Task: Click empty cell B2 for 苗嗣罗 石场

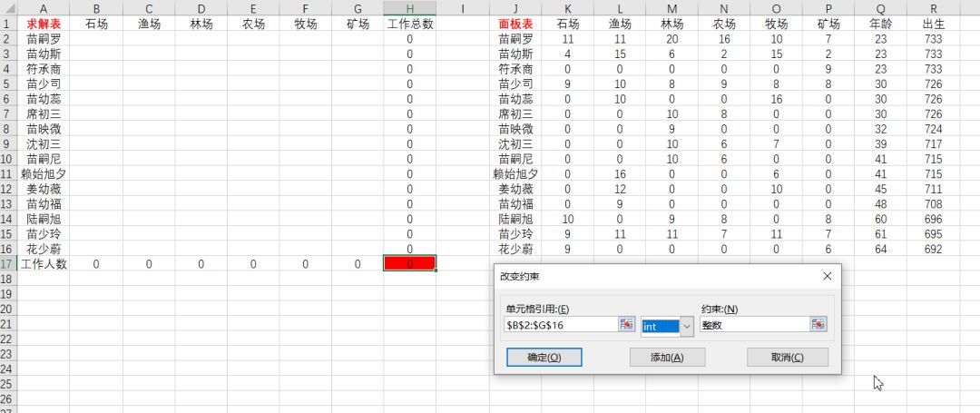Action: pos(96,39)
